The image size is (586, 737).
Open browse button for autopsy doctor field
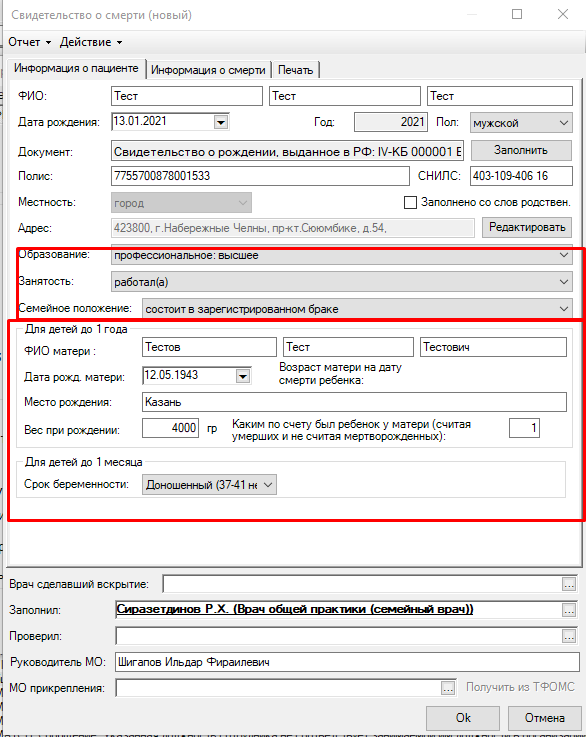pyautogui.click(x=569, y=584)
